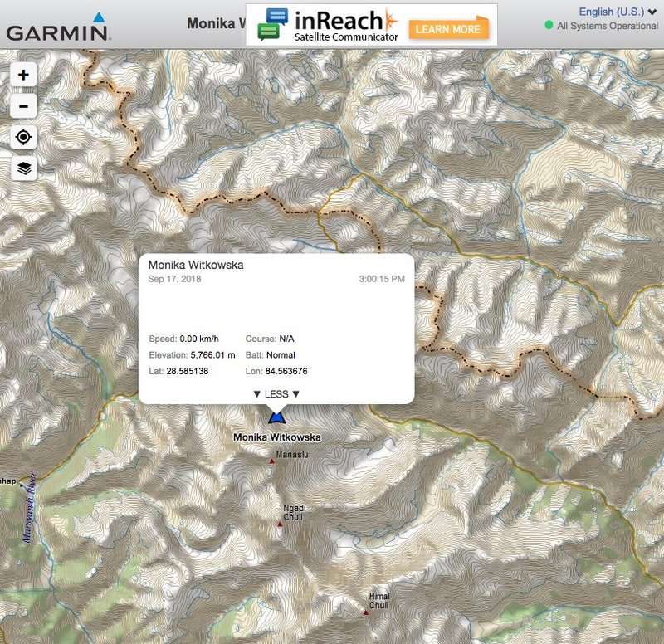Screen dimensions: 664x644
Task: Zoom in using the plus map control
Action: coord(22,75)
